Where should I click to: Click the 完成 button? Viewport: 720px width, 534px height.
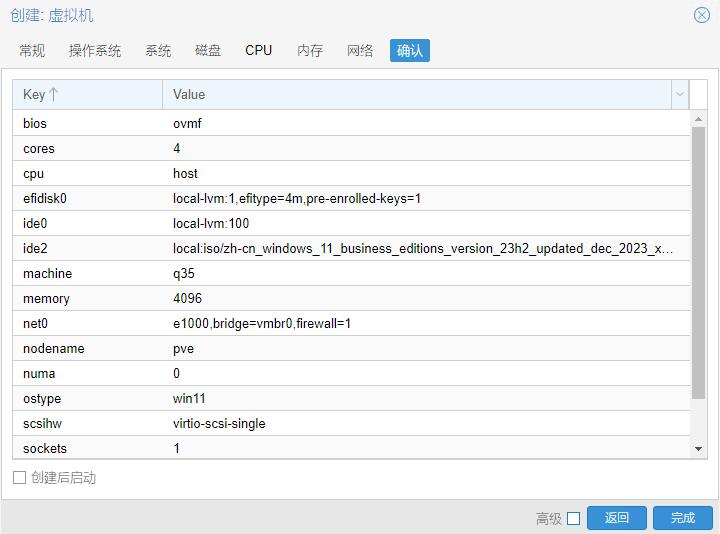point(682,517)
